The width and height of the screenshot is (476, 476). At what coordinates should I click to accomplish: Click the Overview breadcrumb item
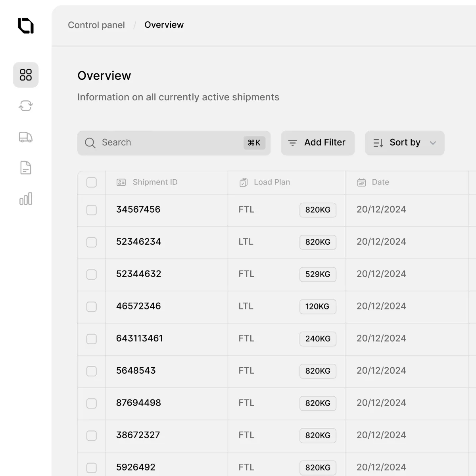[164, 25]
